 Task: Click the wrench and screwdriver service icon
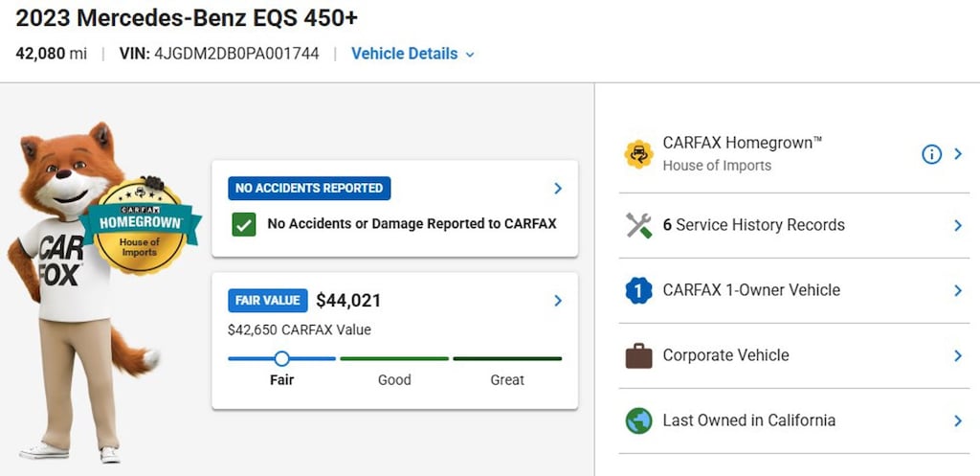point(638,225)
